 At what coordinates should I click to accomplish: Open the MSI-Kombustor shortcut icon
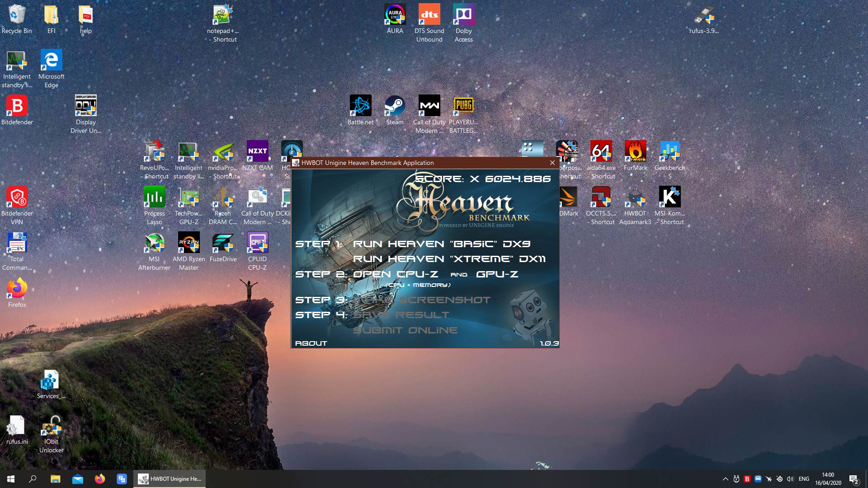click(670, 206)
